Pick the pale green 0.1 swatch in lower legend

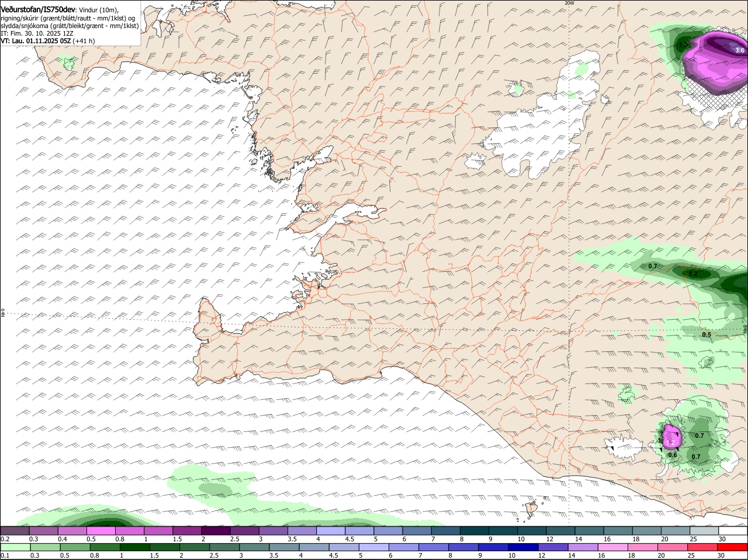[15, 547]
